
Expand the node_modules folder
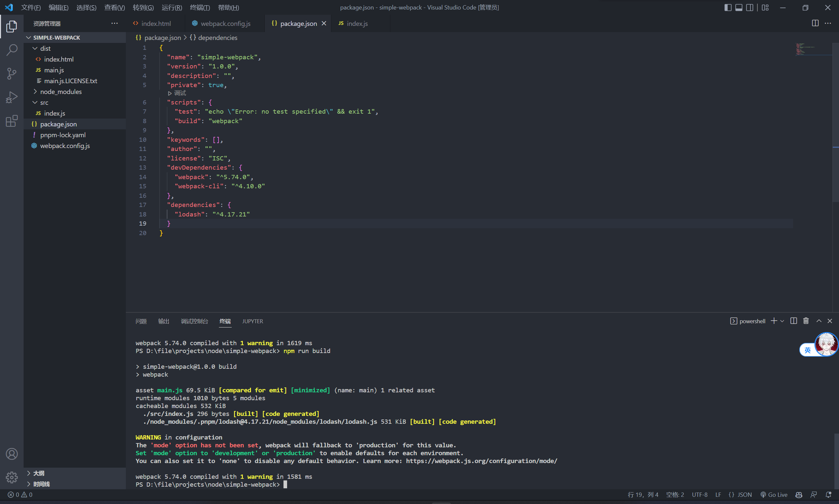click(61, 92)
